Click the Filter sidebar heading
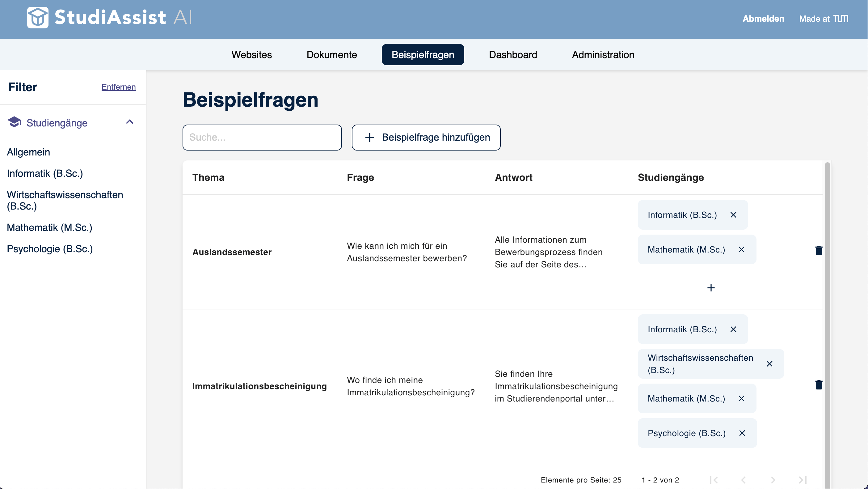Viewport: 868px width, 489px height. coord(23,87)
